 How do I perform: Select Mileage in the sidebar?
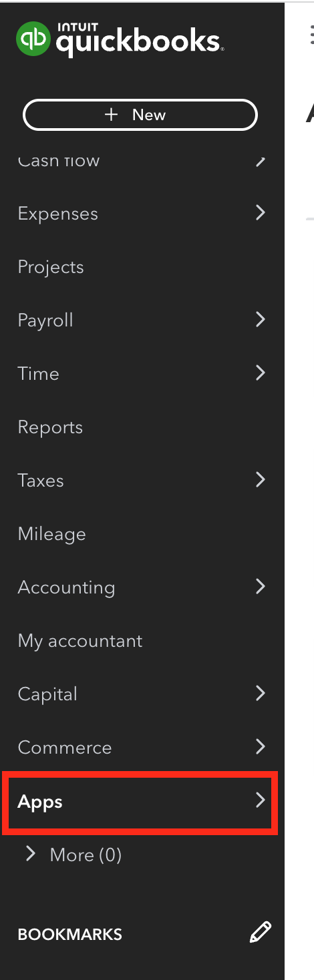click(x=52, y=534)
